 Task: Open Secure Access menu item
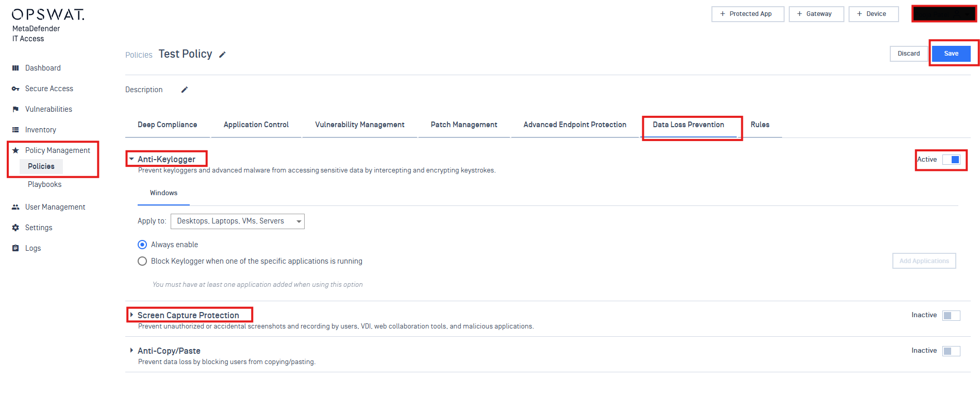coord(49,89)
